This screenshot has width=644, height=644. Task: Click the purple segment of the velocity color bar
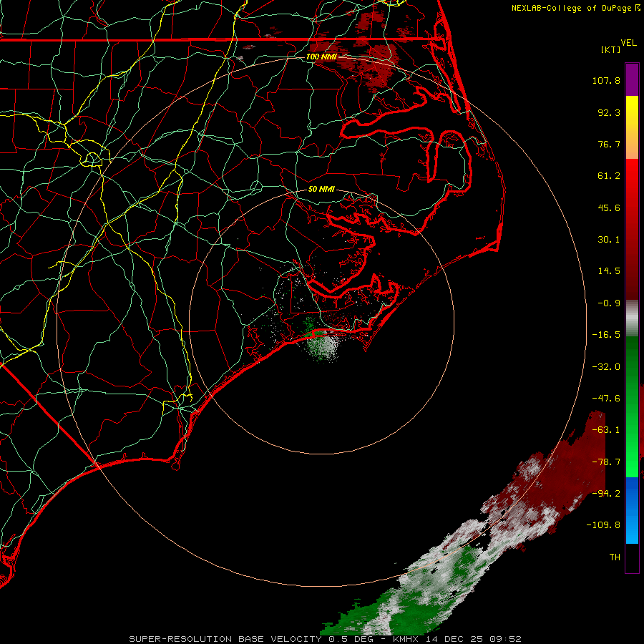click(632, 79)
